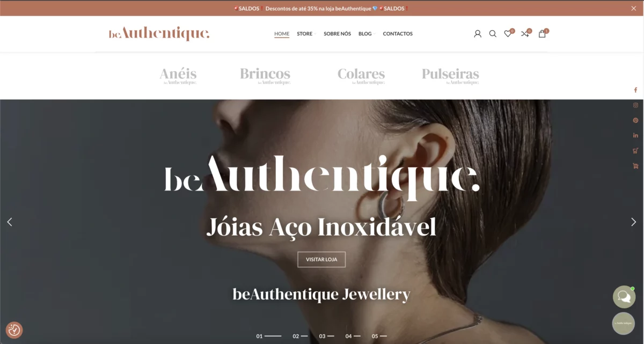Show the previous slide arrow
This screenshot has height=344, width=644.
pyautogui.click(x=9, y=222)
